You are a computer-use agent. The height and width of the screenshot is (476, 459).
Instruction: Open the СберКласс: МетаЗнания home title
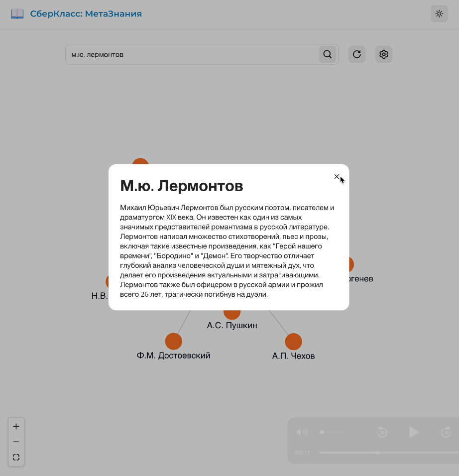click(x=86, y=14)
